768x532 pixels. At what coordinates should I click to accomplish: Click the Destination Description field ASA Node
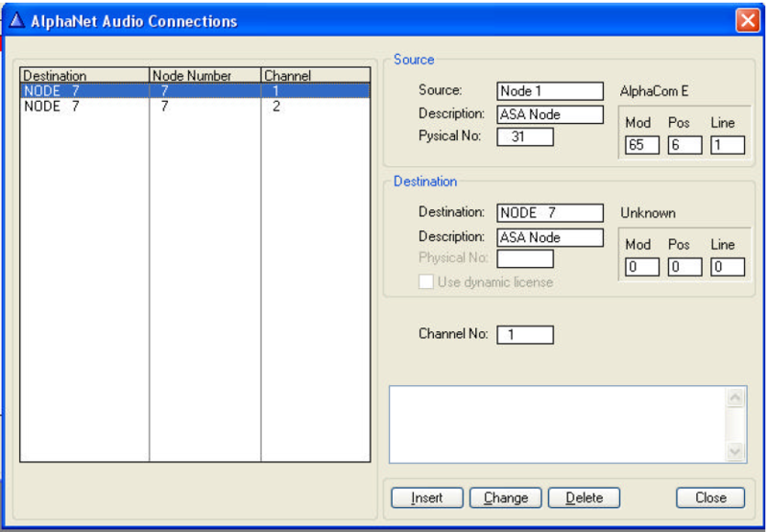[549, 237]
